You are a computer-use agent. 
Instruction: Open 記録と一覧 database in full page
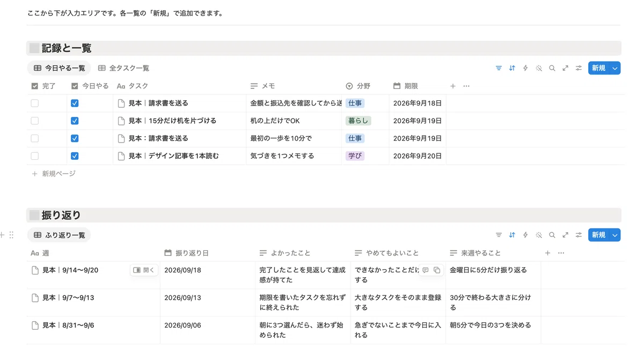(x=566, y=68)
